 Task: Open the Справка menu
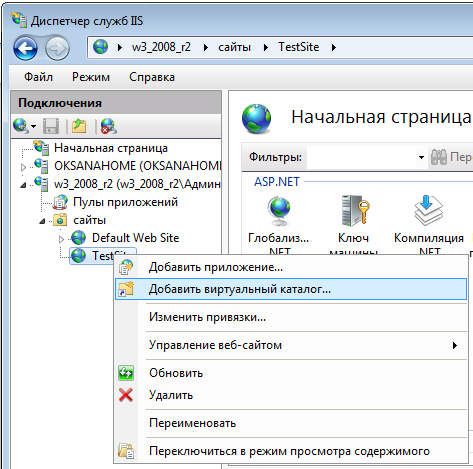point(152,77)
